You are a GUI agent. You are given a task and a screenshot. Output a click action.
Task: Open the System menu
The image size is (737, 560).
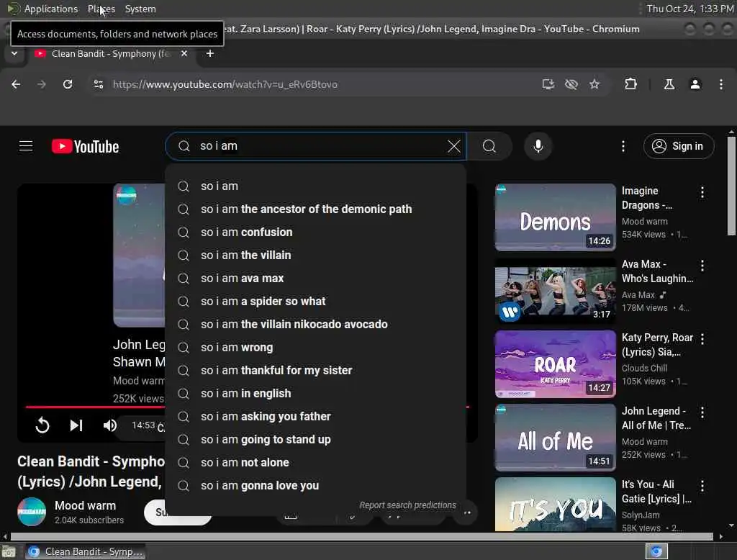[x=140, y=9]
